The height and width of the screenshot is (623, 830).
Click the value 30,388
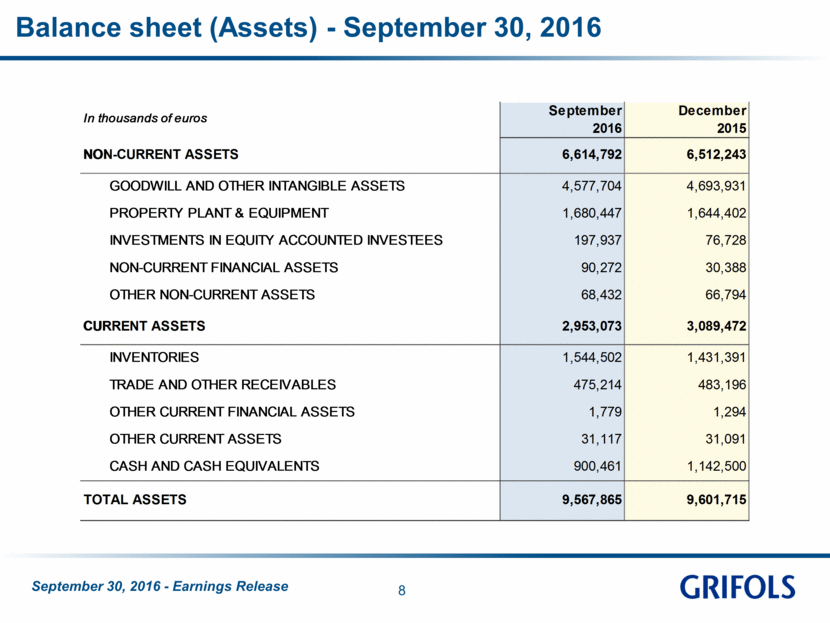tap(726, 267)
